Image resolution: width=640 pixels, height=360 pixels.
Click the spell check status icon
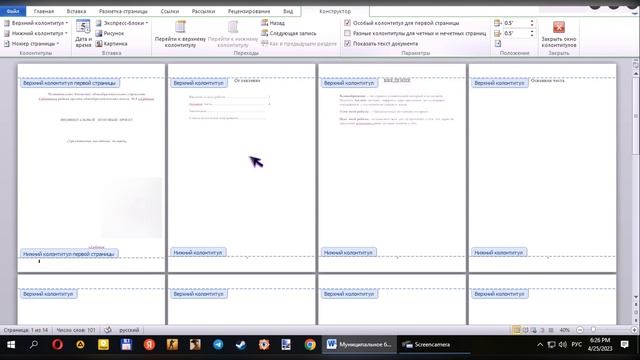(x=108, y=330)
